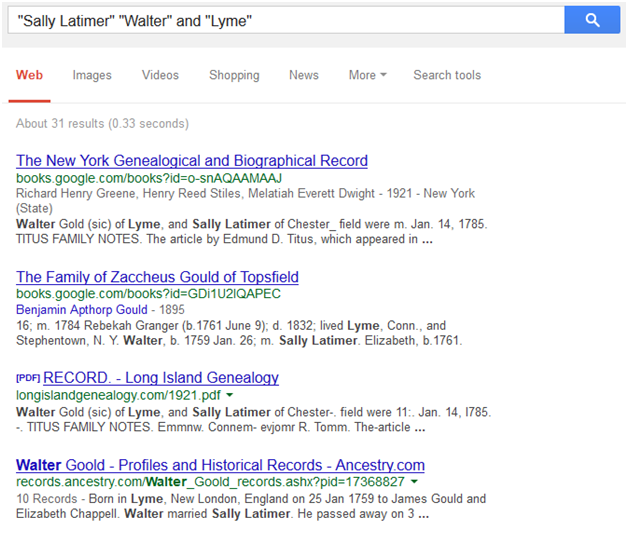Click the 'About 31 results' stats text

point(102,123)
